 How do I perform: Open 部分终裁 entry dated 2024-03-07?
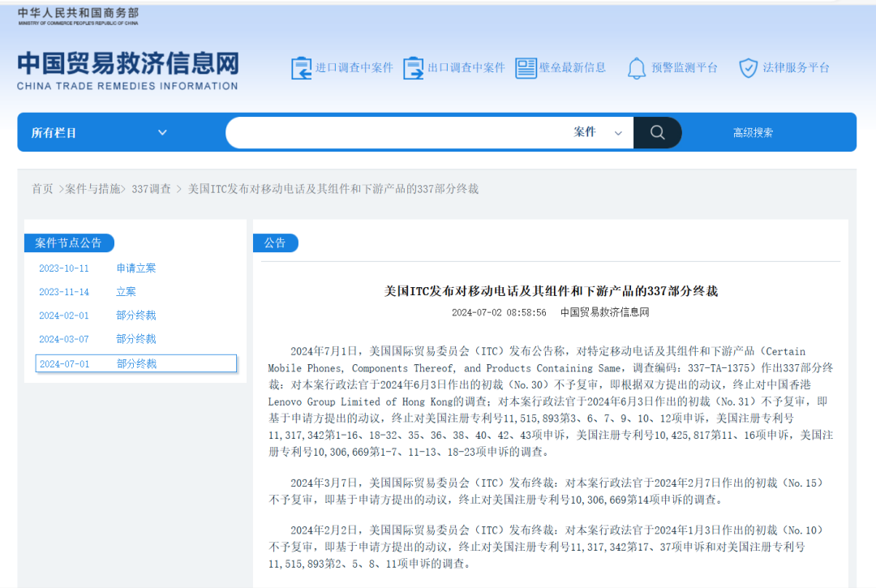pyautogui.click(x=135, y=339)
